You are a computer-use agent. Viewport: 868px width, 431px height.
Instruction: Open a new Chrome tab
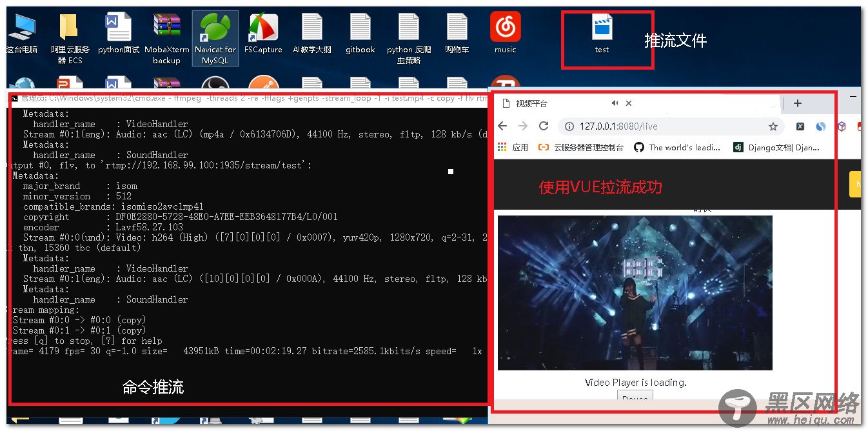798,103
